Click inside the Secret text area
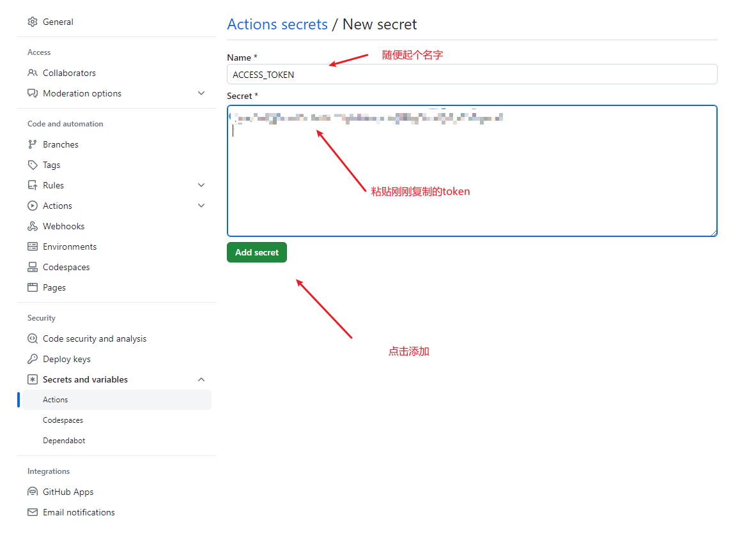Image resolution: width=756 pixels, height=539 pixels. coord(472,171)
